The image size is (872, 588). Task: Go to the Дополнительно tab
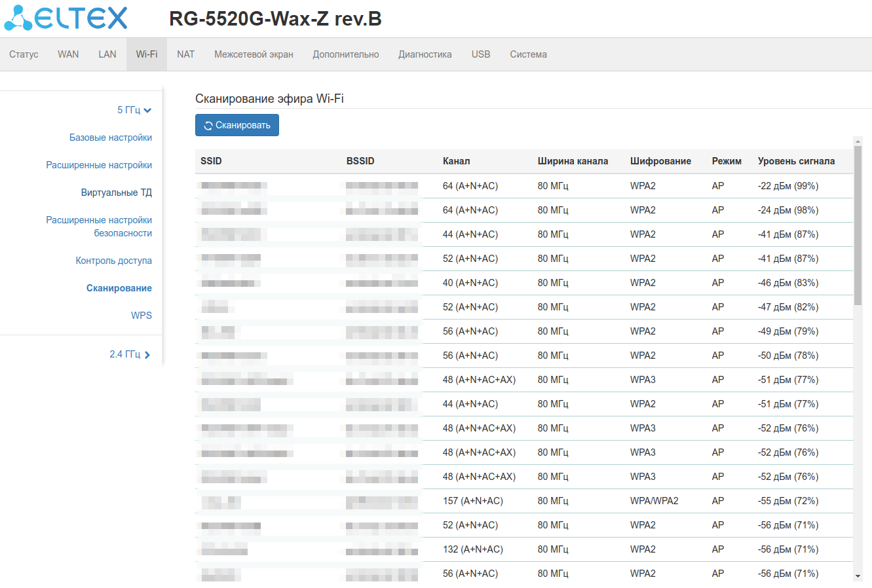345,54
